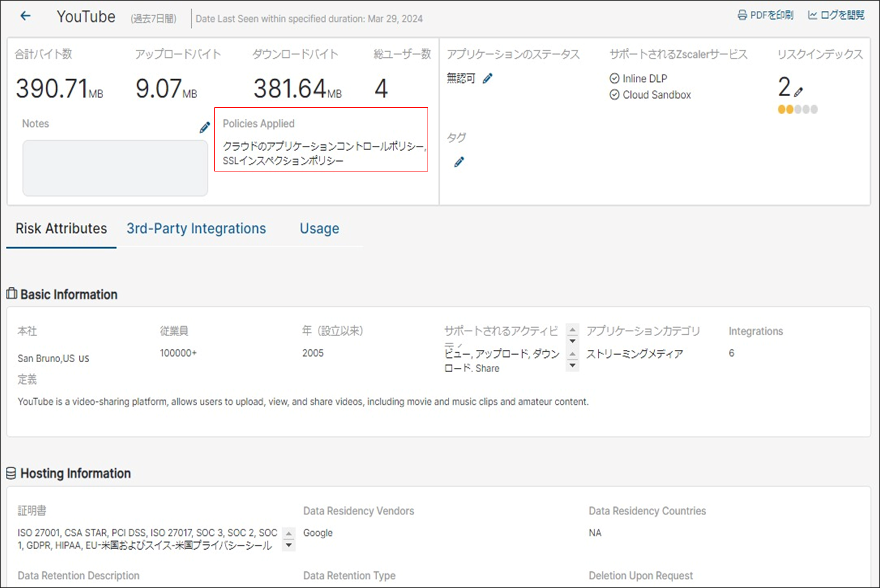880x588 pixels.
Task: Click the ISO 27001 certificates text
Action: click(148, 539)
